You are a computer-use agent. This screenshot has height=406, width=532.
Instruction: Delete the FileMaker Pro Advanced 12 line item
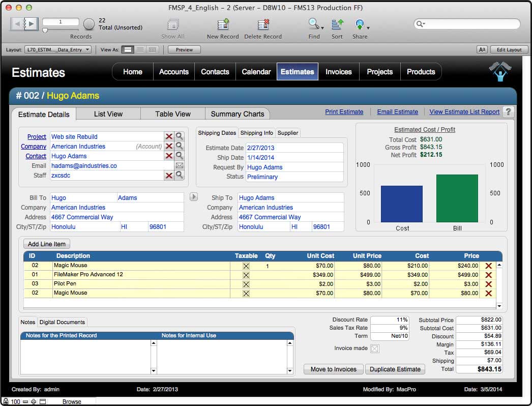click(489, 275)
